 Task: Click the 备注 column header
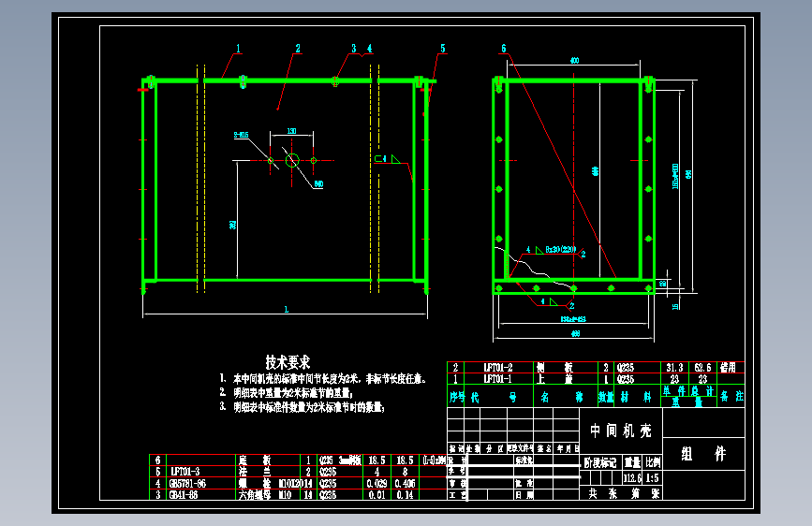point(731,397)
